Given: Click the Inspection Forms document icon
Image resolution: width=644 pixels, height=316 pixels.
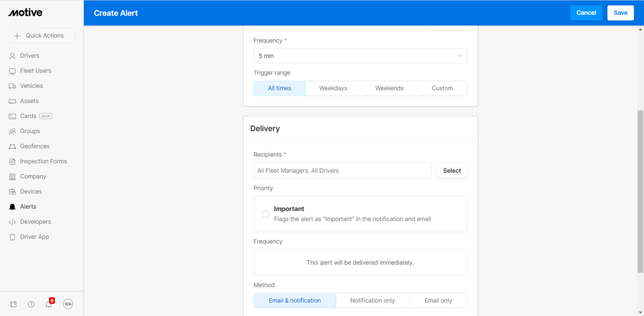Looking at the screenshot, I should pos(13,162).
